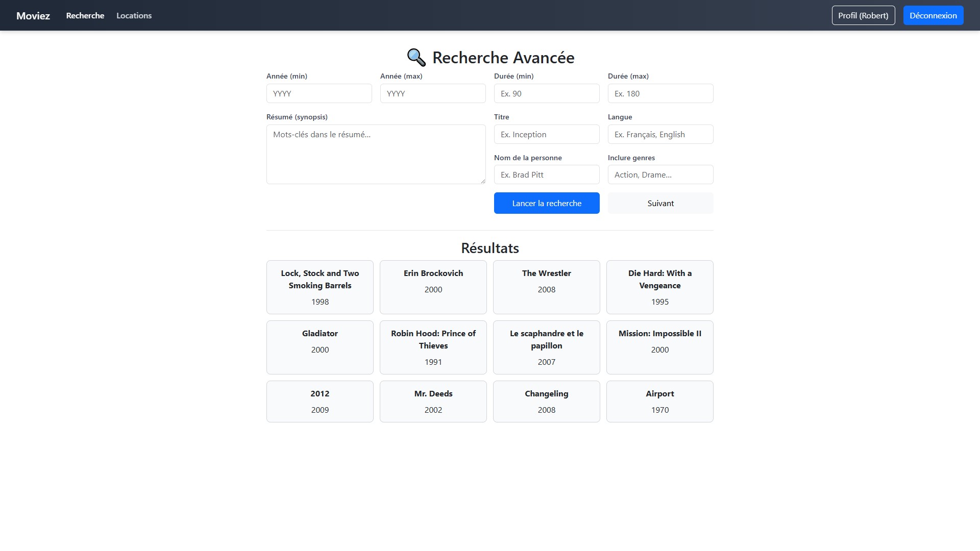This screenshot has height=551, width=980.
Task: Click the Déconnexion button
Action: click(933, 15)
